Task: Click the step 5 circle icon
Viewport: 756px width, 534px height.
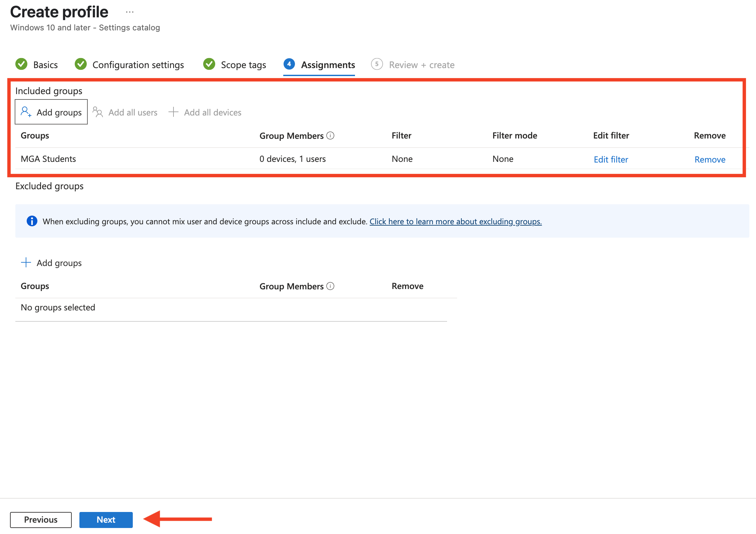Action: coord(377,64)
